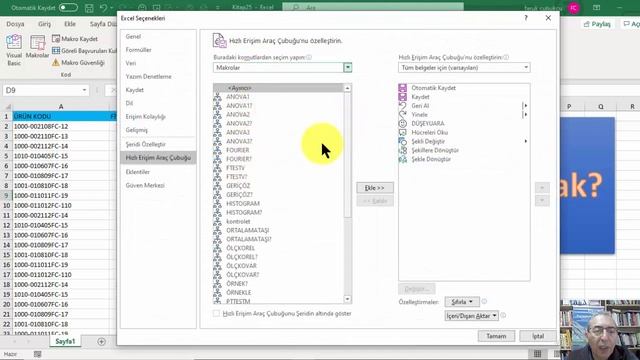Image resolution: width=640 pixels, height=360 pixels.
Task: Click the Ekle >> button
Action: pos(375,188)
